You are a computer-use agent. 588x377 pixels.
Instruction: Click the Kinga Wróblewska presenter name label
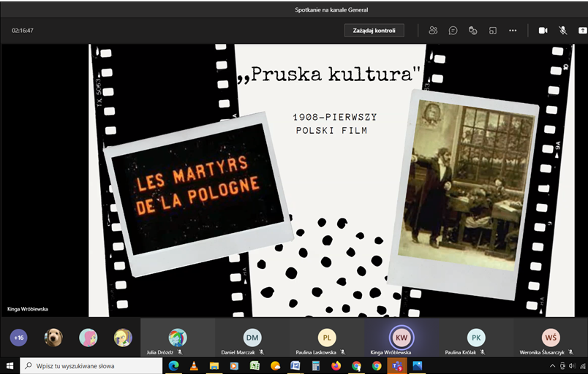pos(27,309)
